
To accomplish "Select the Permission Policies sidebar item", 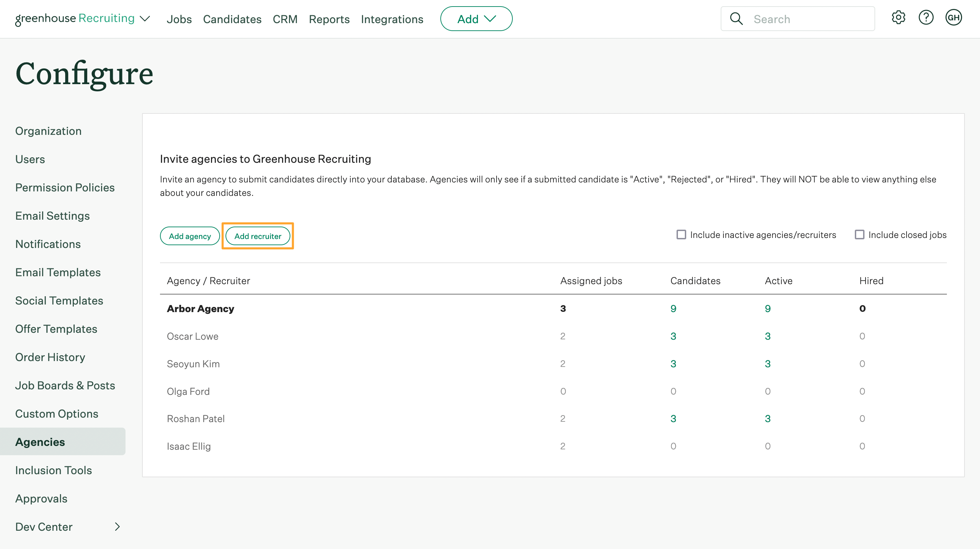I will [x=64, y=187].
